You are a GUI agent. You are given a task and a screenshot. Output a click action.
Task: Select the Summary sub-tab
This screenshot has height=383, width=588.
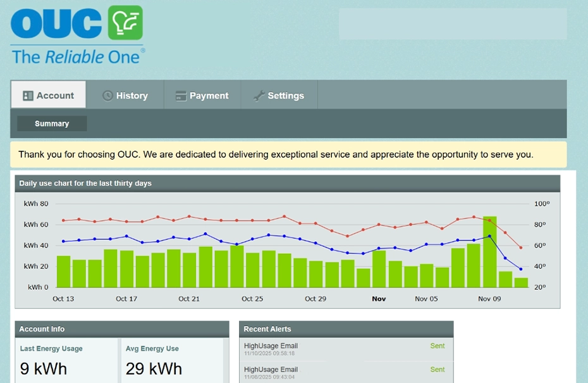pos(52,123)
